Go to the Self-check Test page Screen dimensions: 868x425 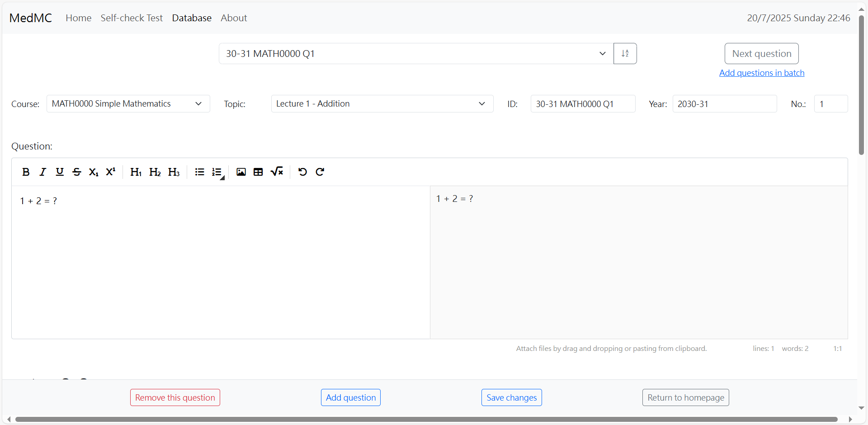[132, 18]
